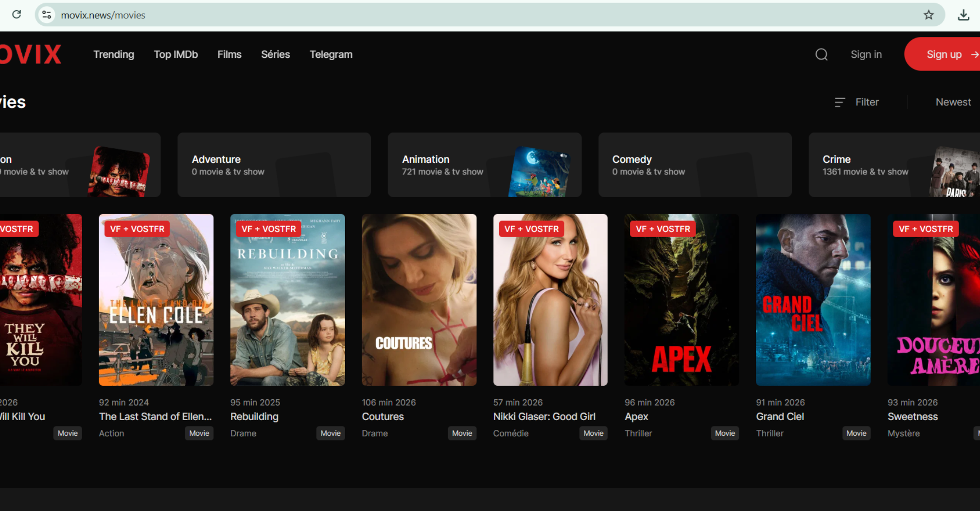Click the search magnifier icon

pyautogui.click(x=821, y=54)
